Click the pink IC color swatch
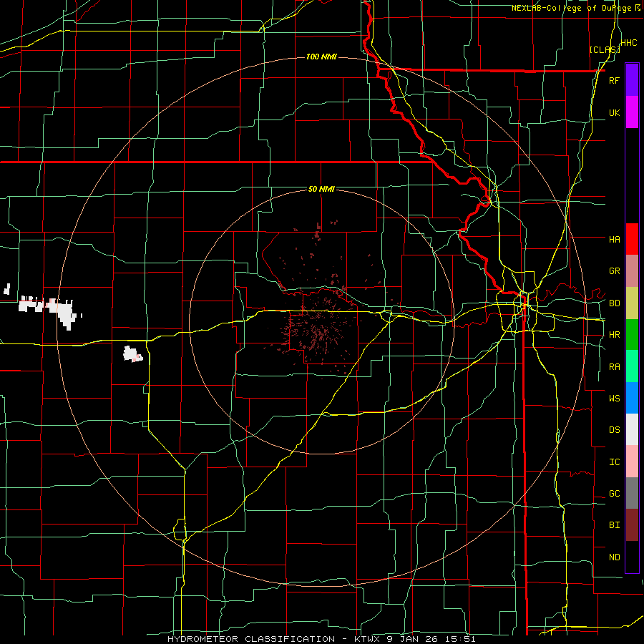Viewport: 644px width, 644px height. click(x=632, y=462)
